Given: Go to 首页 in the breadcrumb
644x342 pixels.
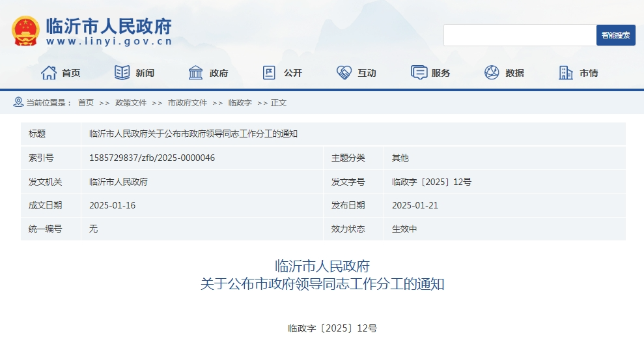Looking at the screenshot, I should [x=86, y=103].
